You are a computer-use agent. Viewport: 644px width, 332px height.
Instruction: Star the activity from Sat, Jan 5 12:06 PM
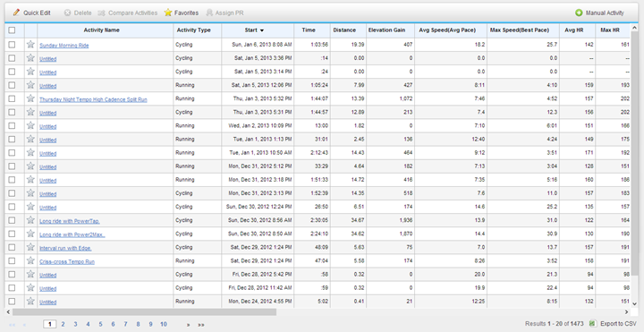tap(30, 85)
